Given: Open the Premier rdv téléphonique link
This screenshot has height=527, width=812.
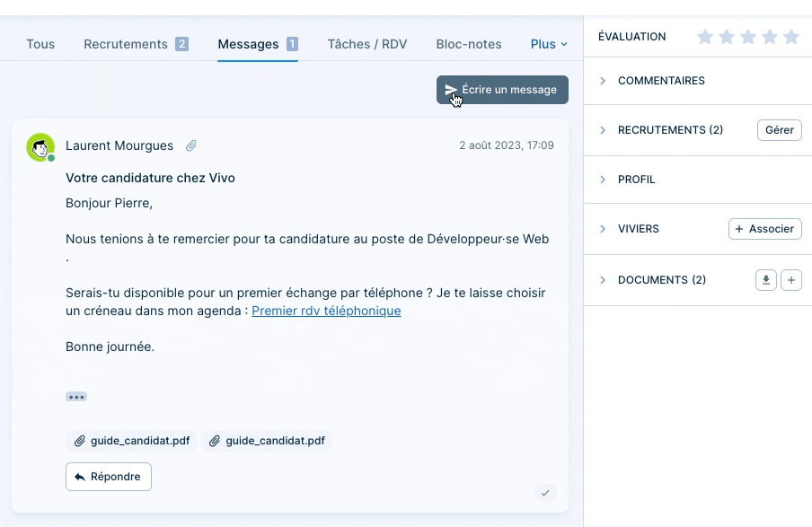Looking at the screenshot, I should coord(326,311).
